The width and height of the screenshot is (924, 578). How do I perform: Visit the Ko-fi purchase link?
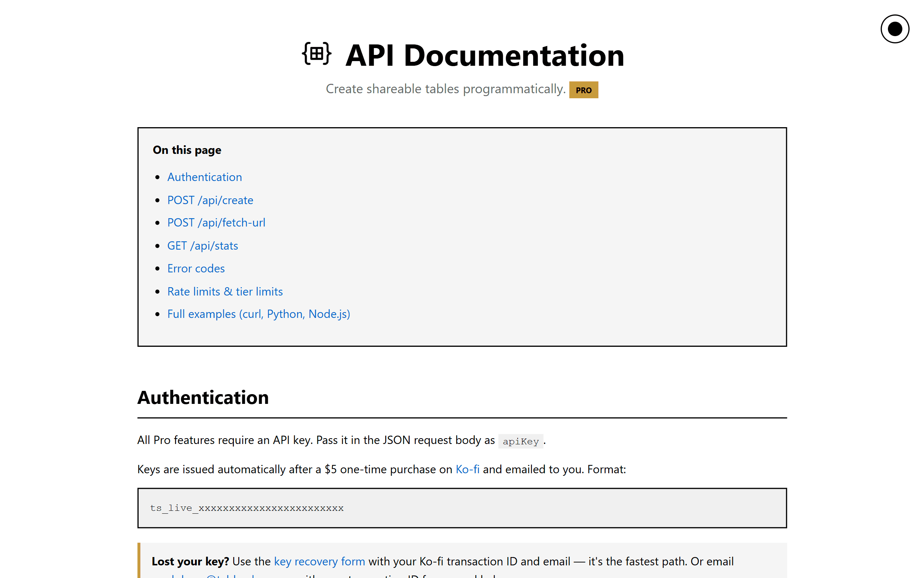pos(468,469)
